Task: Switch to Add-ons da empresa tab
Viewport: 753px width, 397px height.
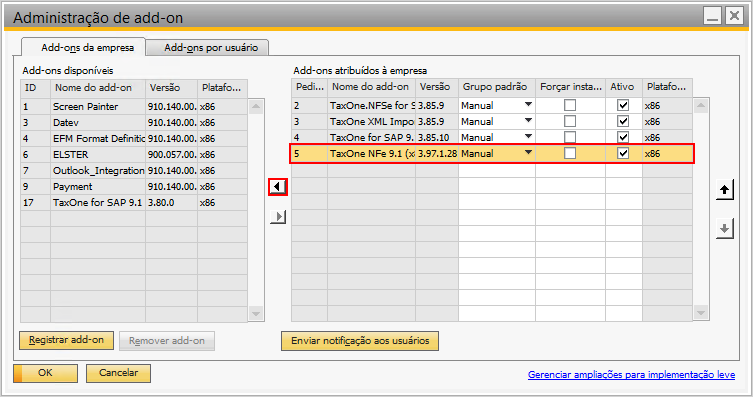Action: click(x=84, y=47)
